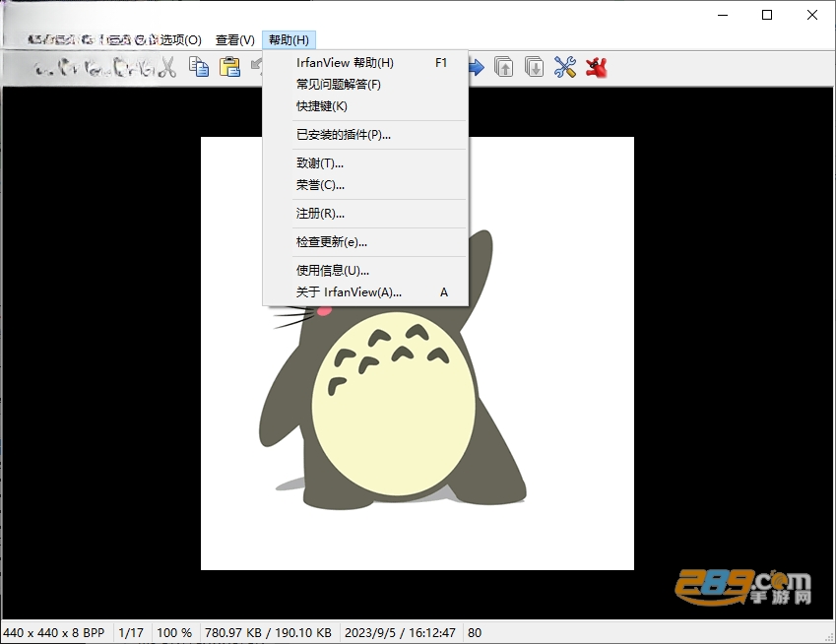The image size is (836, 644).
Task: Open the 查看(V) menu
Action: pos(235,40)
